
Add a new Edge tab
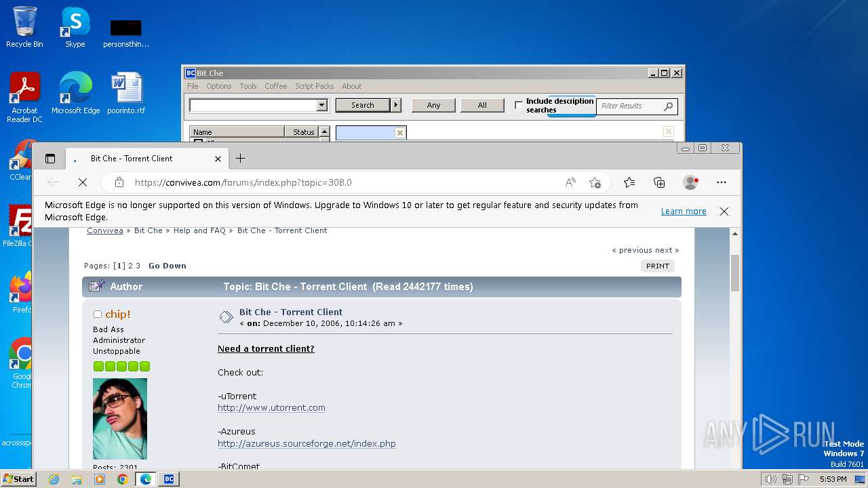(x=240, y=159)
